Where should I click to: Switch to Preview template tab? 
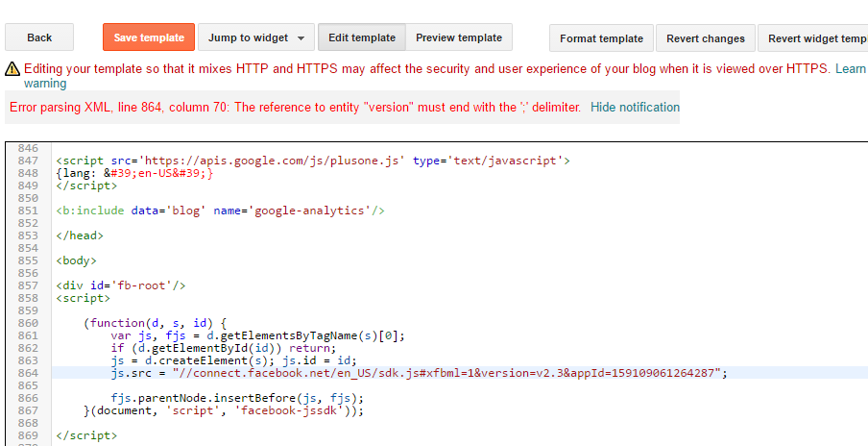click(x=459, y=37)
